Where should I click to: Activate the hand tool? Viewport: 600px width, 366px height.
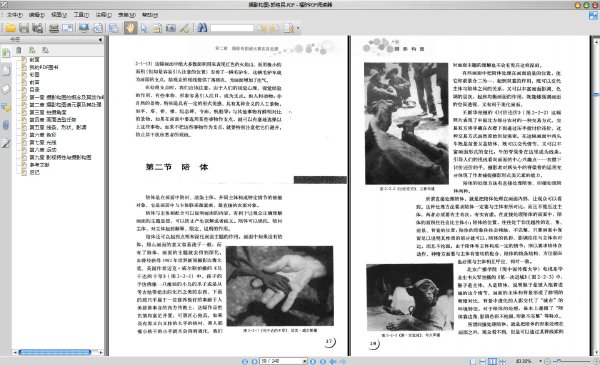130,28
